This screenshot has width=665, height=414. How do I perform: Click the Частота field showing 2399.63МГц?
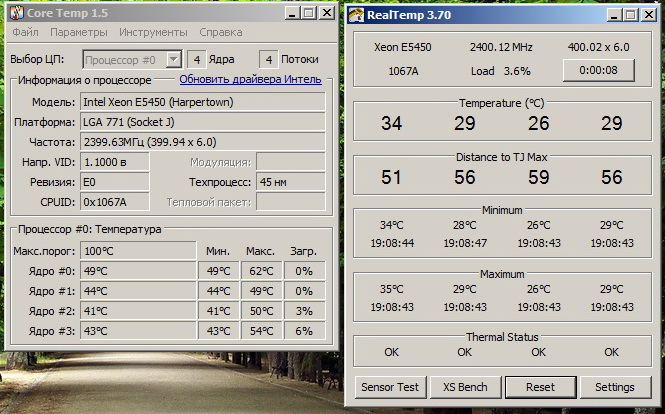point(203,142)
